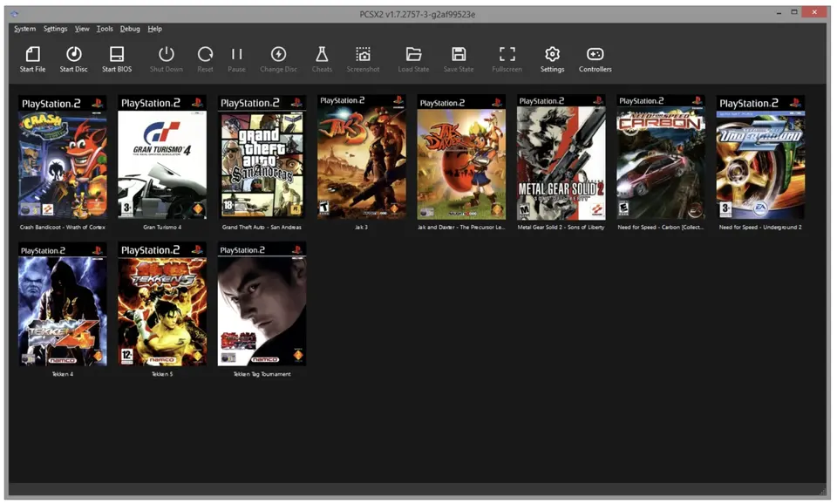Image resolution: width=837 pixels, height=504 pixels.
Task: Open the View menu
Action: (x=82, y=29)
